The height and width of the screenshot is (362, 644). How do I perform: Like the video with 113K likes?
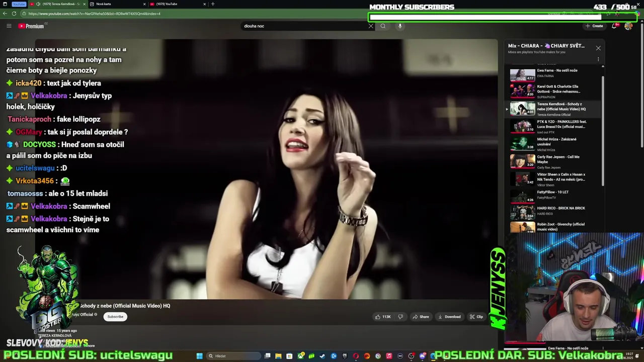(383, 317)
